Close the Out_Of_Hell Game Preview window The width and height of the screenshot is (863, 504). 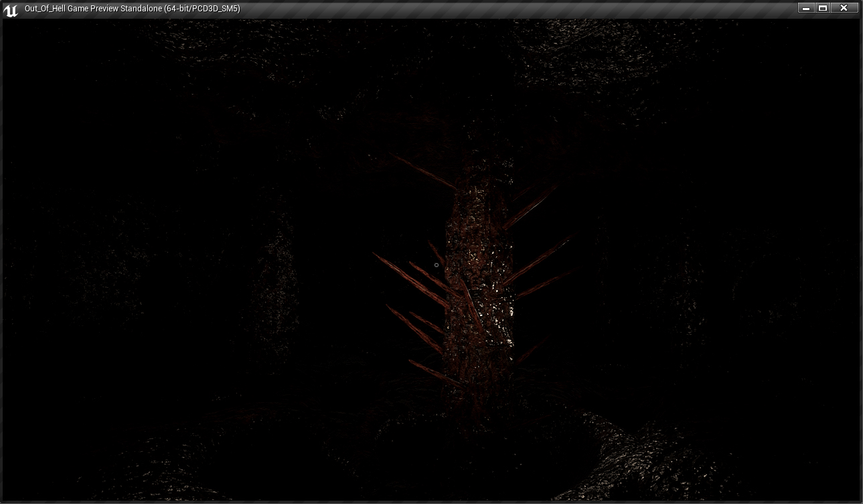pos(844,8)
